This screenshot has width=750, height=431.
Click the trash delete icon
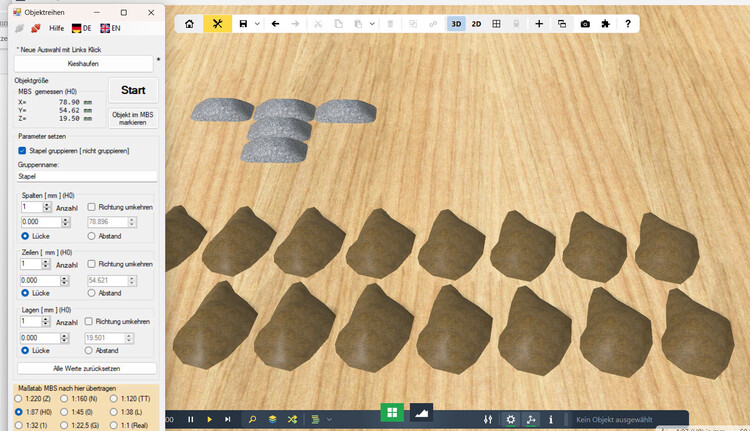click(x=390, y=24)
